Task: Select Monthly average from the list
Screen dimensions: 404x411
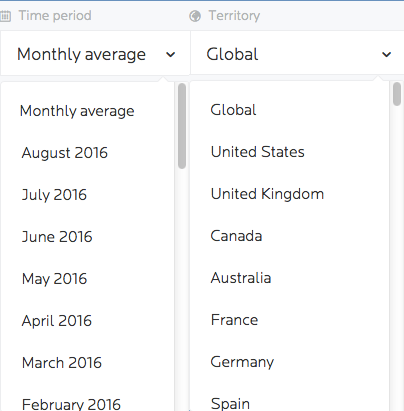Action: [77, 111]
